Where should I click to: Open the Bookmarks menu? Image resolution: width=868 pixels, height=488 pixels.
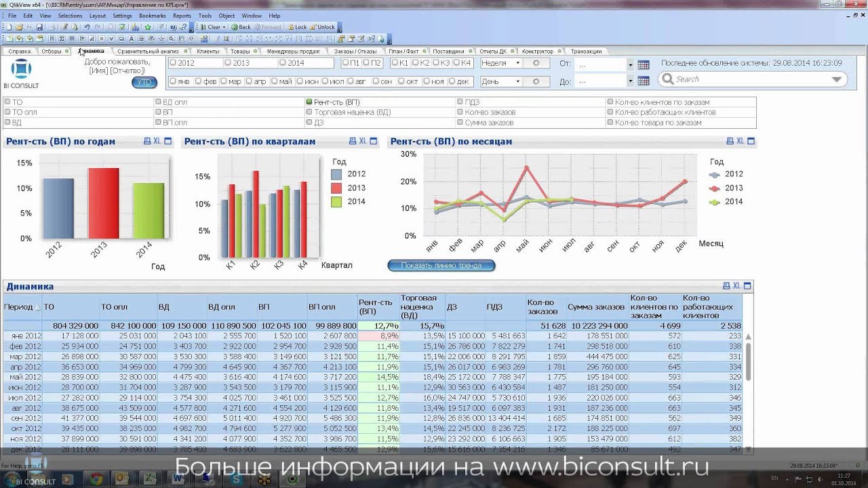click(x=152, y=16)
